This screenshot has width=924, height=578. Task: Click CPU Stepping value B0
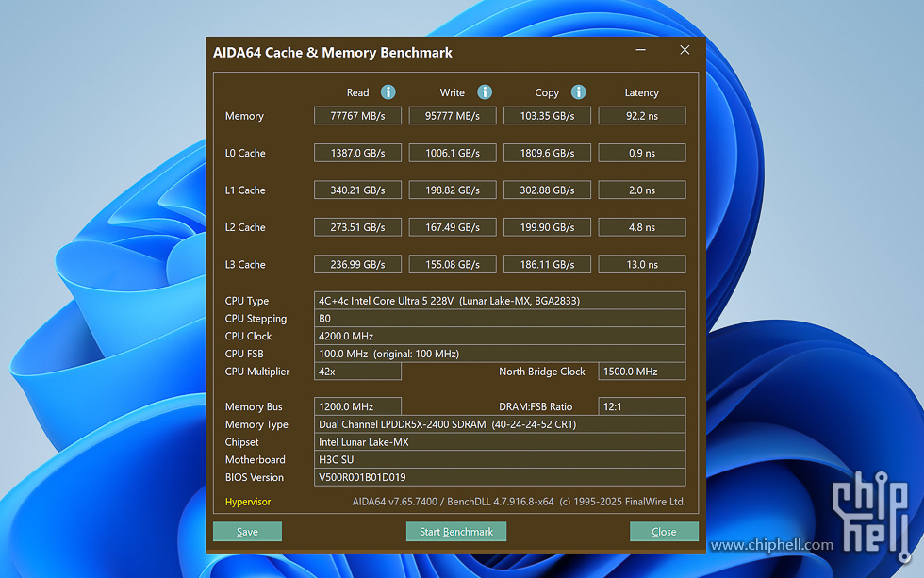(x=500, y=318)
